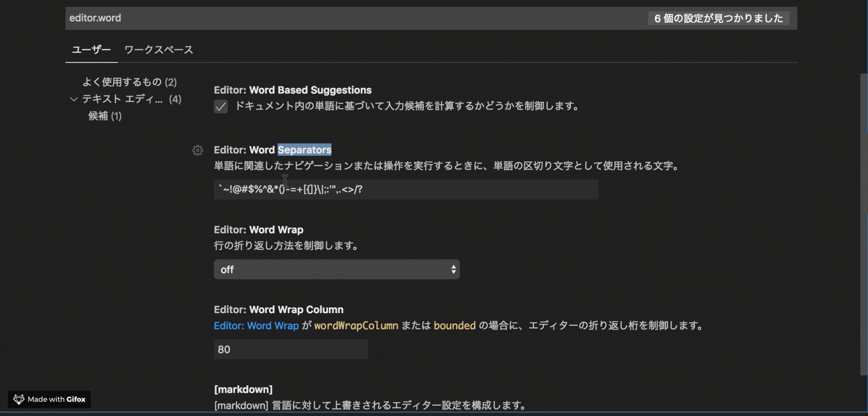Click the settings vertical scrollbar

point(864,225)
